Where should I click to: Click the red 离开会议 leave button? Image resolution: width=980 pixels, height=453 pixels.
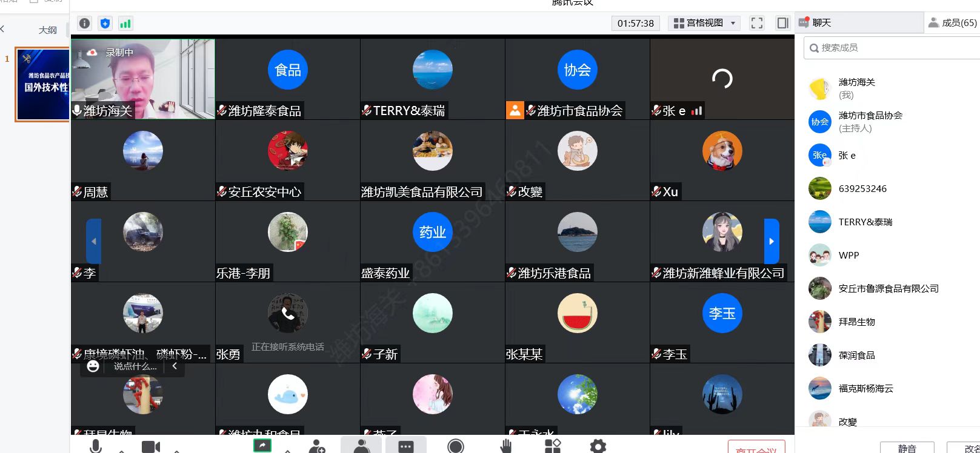756,447
